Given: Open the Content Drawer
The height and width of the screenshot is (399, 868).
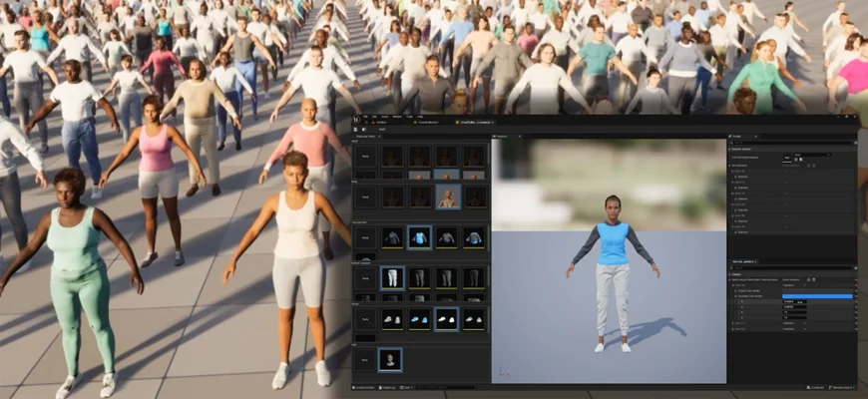Looking at the screenshot, I should pyautogui.click(x=364, y=387).
